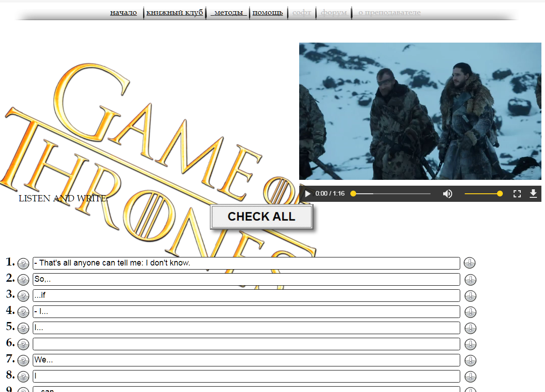Click the question-mark hint icon for line 7
The image size is (545, 392).
[23, 361]
